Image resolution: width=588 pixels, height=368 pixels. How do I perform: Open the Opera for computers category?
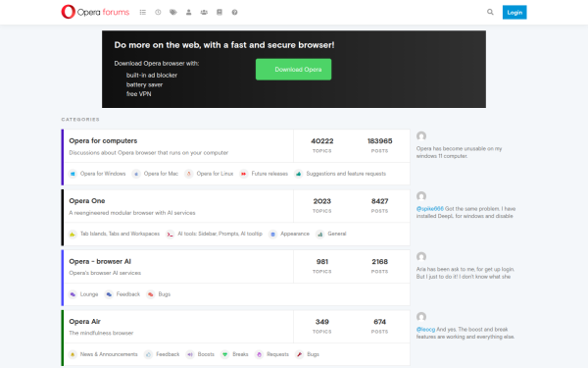coord(103,140)
